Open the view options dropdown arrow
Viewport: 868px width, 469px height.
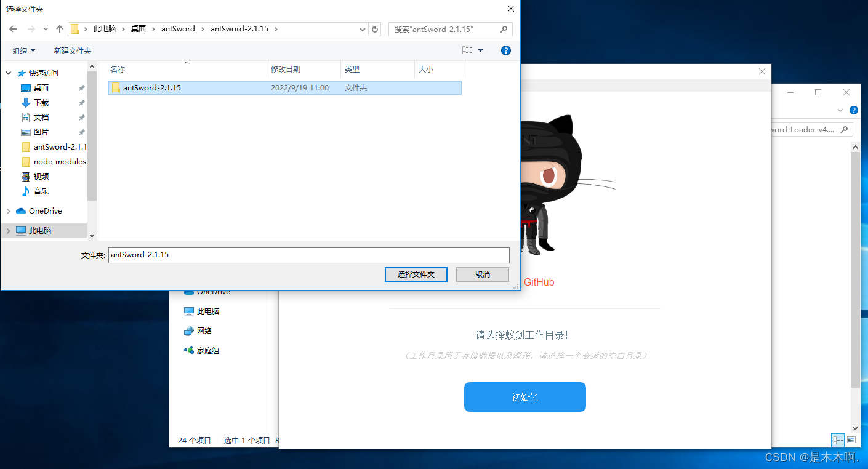point(481,50)
